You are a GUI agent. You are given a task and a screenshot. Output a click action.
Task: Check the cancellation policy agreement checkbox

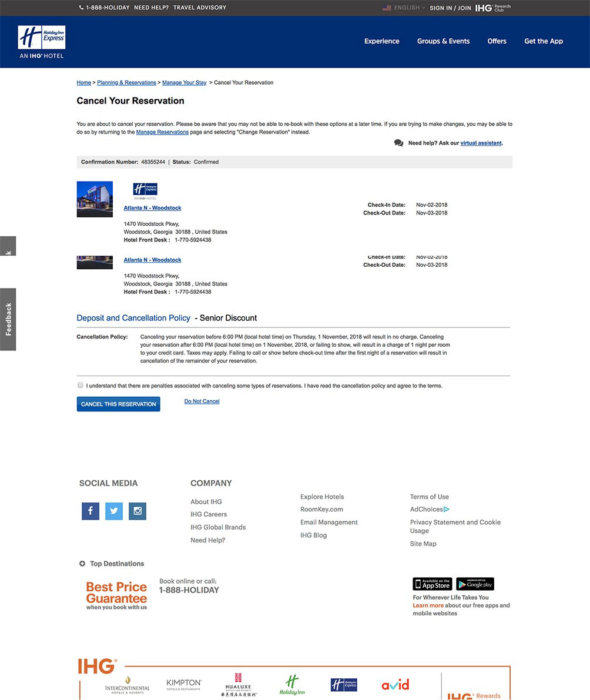(x=81, y=386)
